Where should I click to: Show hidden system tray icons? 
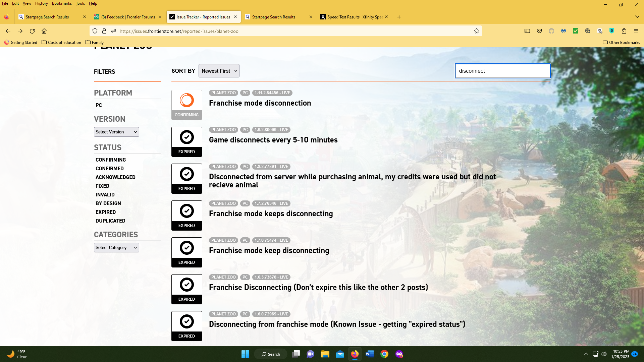(x=586, y=354)
